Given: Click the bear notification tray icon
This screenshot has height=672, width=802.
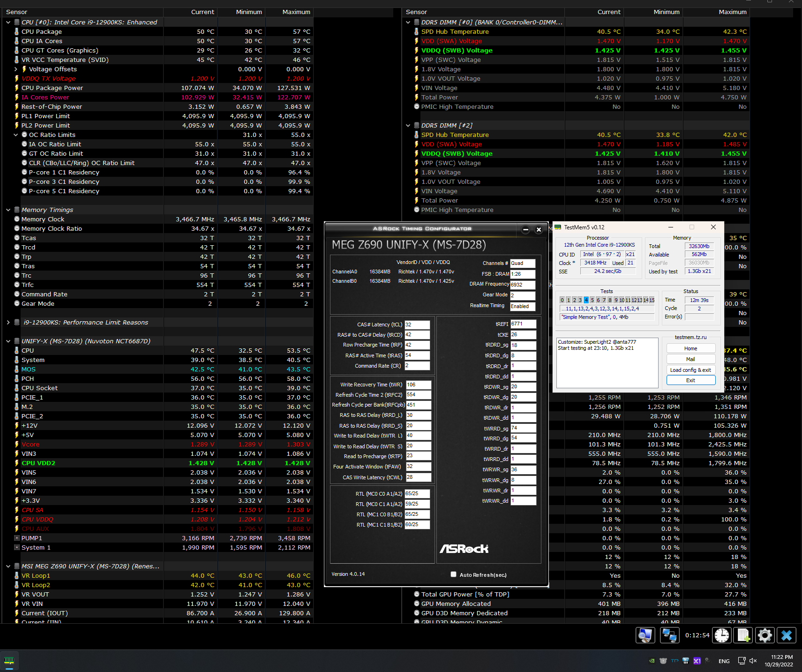Looking at the screenshot, I should [x=663, y=661].
